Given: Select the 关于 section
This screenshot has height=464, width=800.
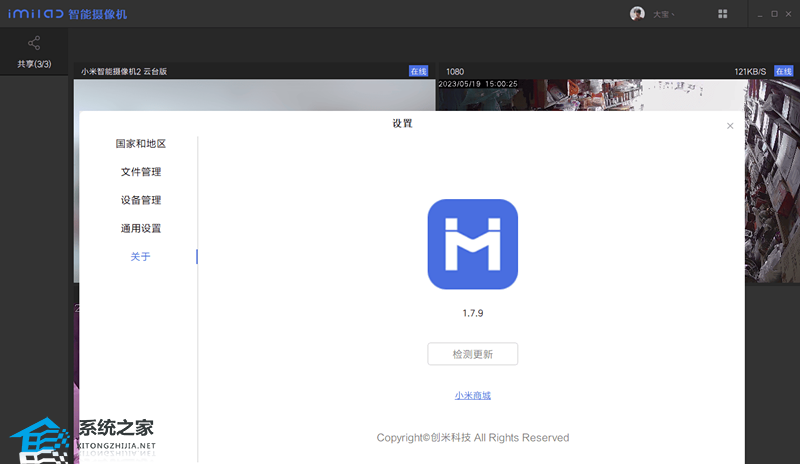Looking at the screenshot, I should coord(140,257).
